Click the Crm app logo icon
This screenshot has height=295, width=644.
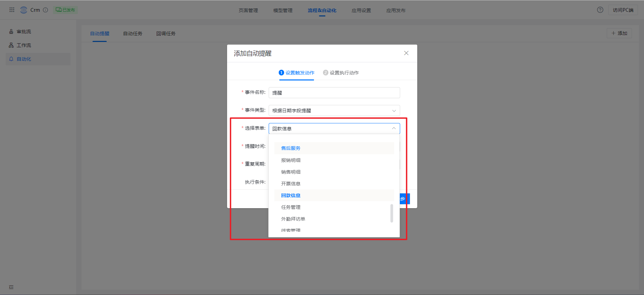pyautogui.click(x=23, y=10)
